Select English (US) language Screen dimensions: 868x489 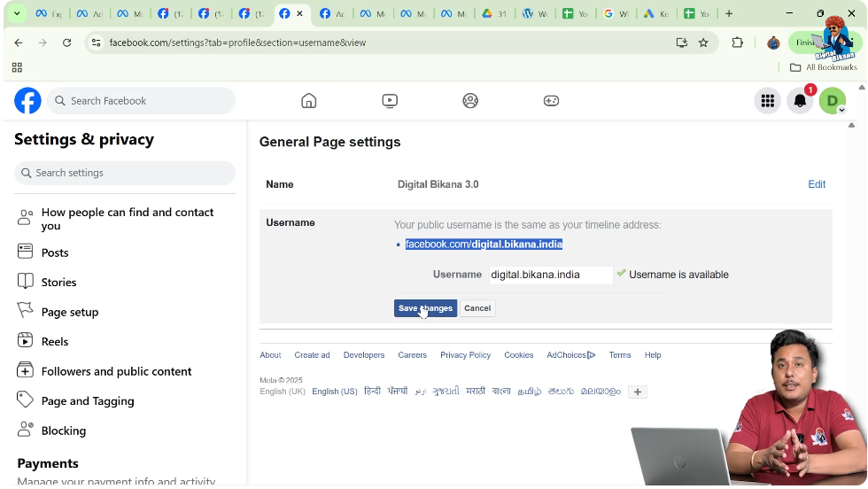tap(335, 392)
